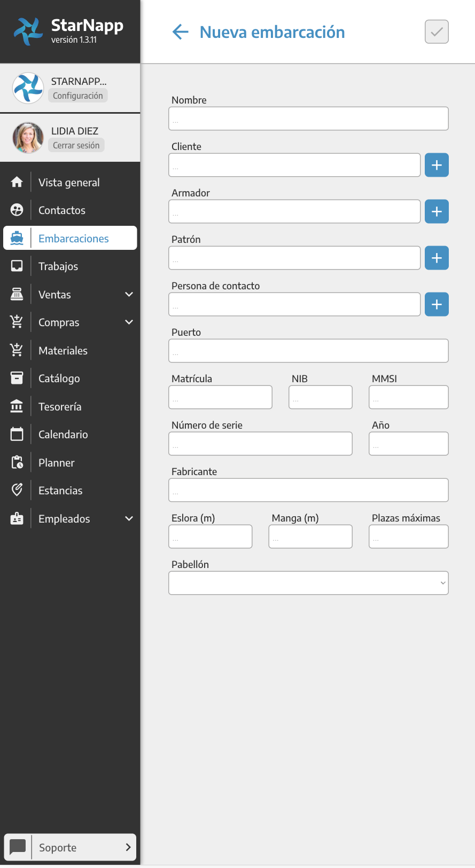Click the Calendario calendar icon

(x=17, y=435)
